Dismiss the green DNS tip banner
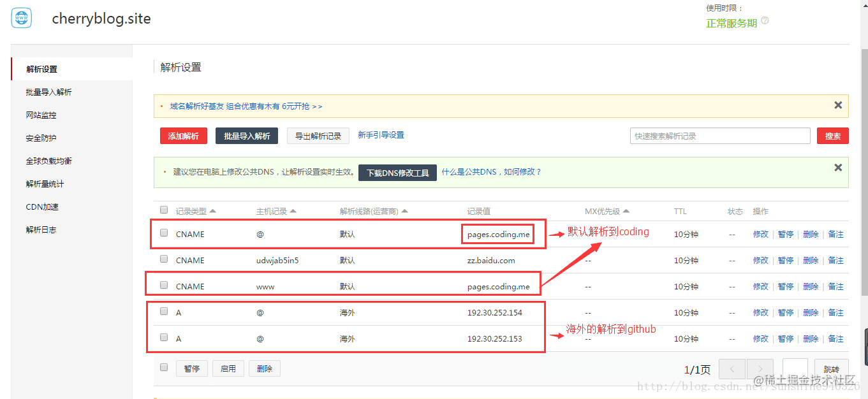This screenshot has width=868, height=399. click(x=838, y=168)
